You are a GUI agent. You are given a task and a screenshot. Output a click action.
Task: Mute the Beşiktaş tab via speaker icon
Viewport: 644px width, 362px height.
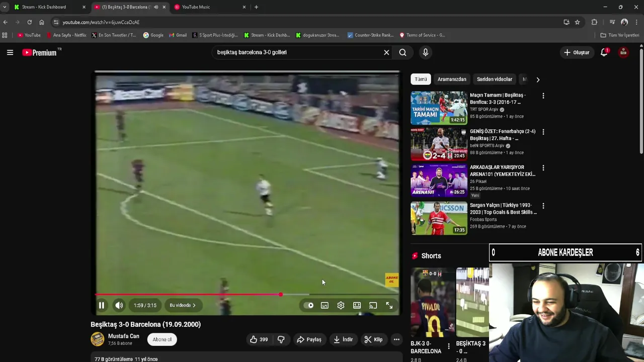click(x=156, y=7)
